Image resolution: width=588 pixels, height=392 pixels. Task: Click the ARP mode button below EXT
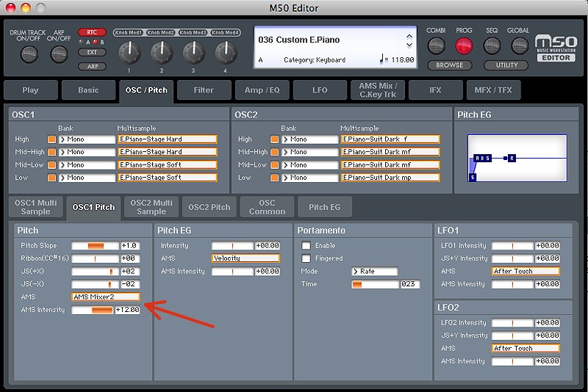tap(92, 66)
